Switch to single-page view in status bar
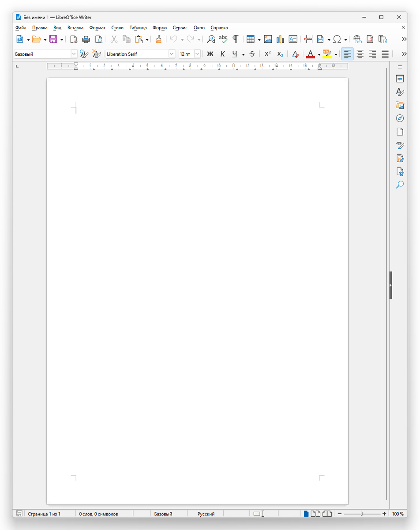Image resolution: width=420 pixels, height=530 pixels. [x=306, y=514]
